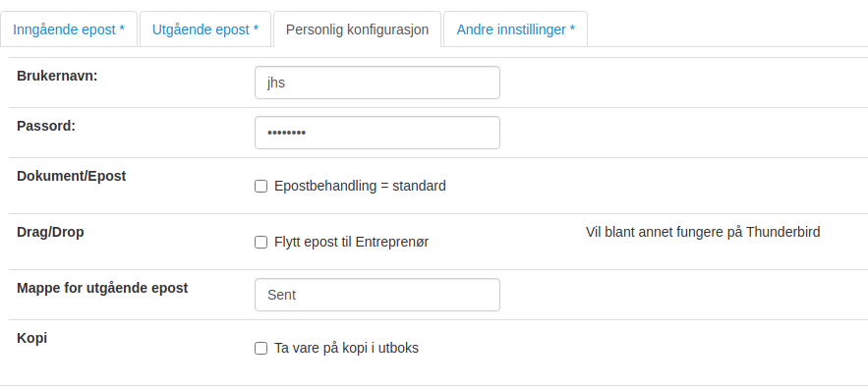Click the Passord: row label
Viewport: 868px width, 389px height.
click(x=46, y=126)
